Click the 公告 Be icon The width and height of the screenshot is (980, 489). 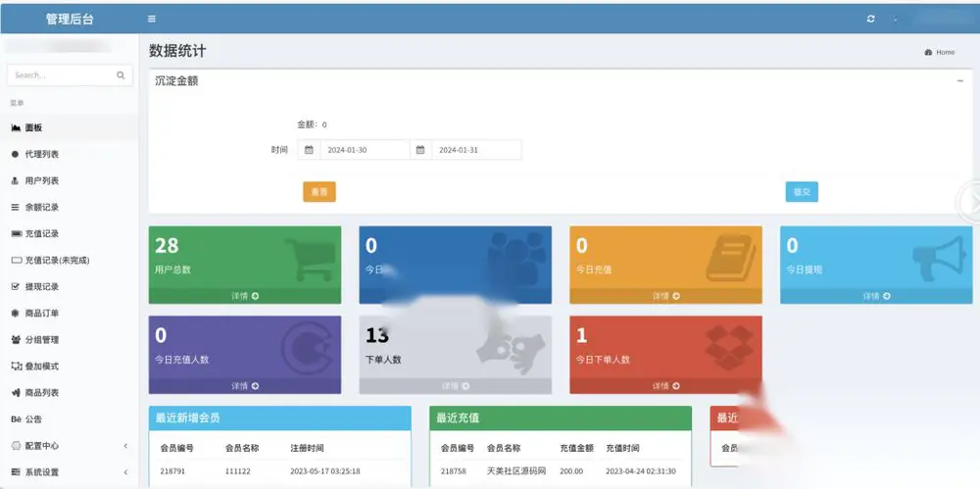click(17, 419)
